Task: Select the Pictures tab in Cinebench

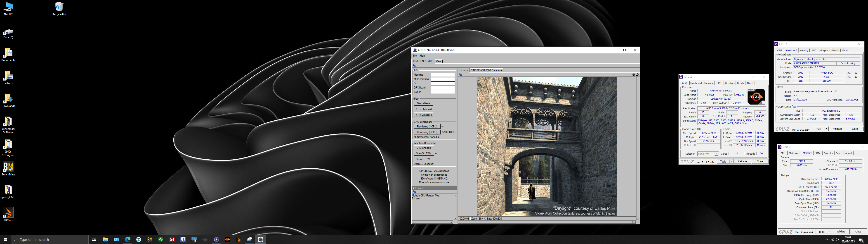Action: pyautogui.click(x=464, y=71)
